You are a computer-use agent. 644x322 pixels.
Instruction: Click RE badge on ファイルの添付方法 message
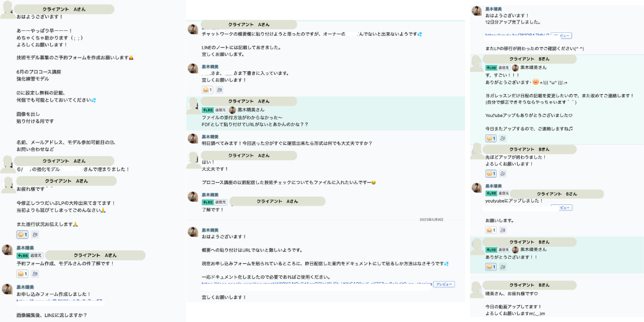tap(208, 110)
